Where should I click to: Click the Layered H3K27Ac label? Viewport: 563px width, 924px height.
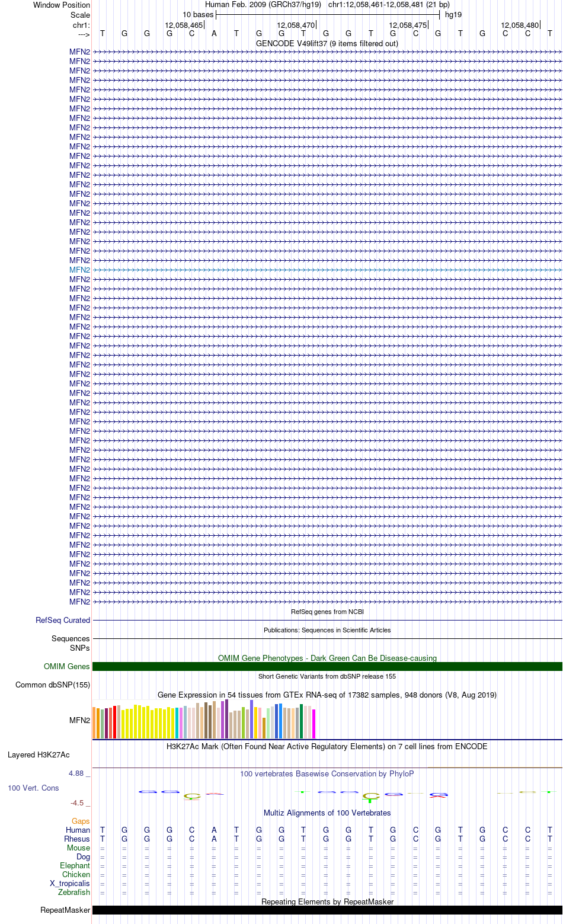39,754
